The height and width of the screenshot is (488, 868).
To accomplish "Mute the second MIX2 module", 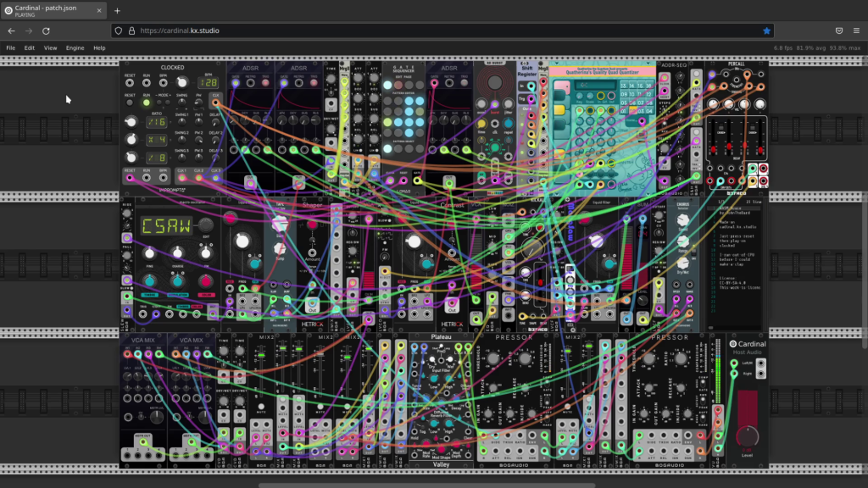I will tap(320, 407).
